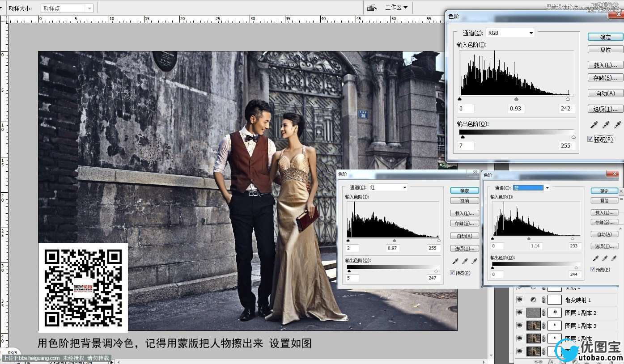Image resolution: width=624 pixels, height=364 pixels.
Task: Select the mask thumbnail of 图层 1 副本 3
Action: tap(555, 326)
